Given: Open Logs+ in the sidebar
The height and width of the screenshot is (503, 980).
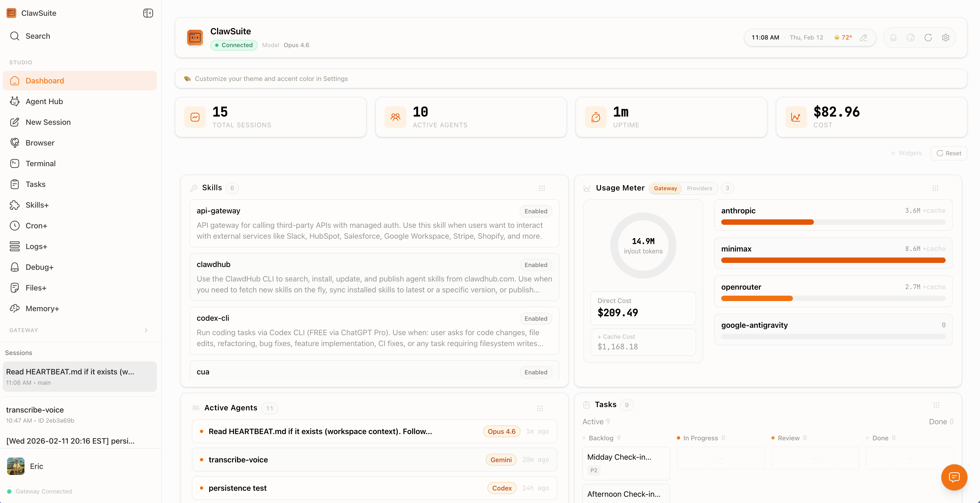Looking at the screenshot, I should pos(80,247).
